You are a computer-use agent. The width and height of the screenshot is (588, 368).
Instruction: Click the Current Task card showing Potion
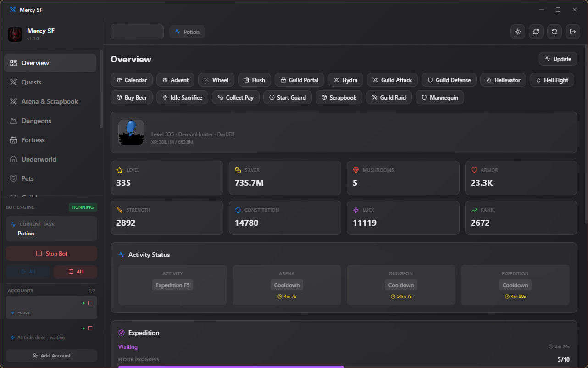coord(51,229)
